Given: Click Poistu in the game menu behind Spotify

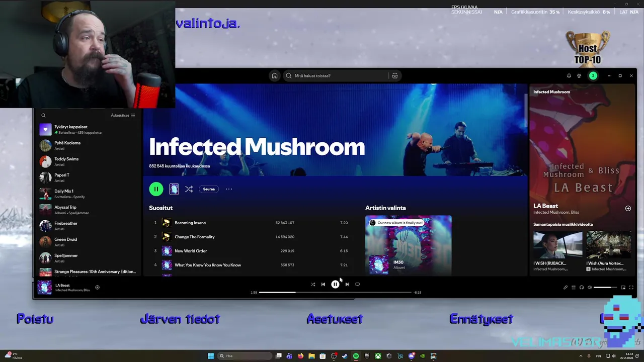Looking at the screenshot, I should [35, 319].
